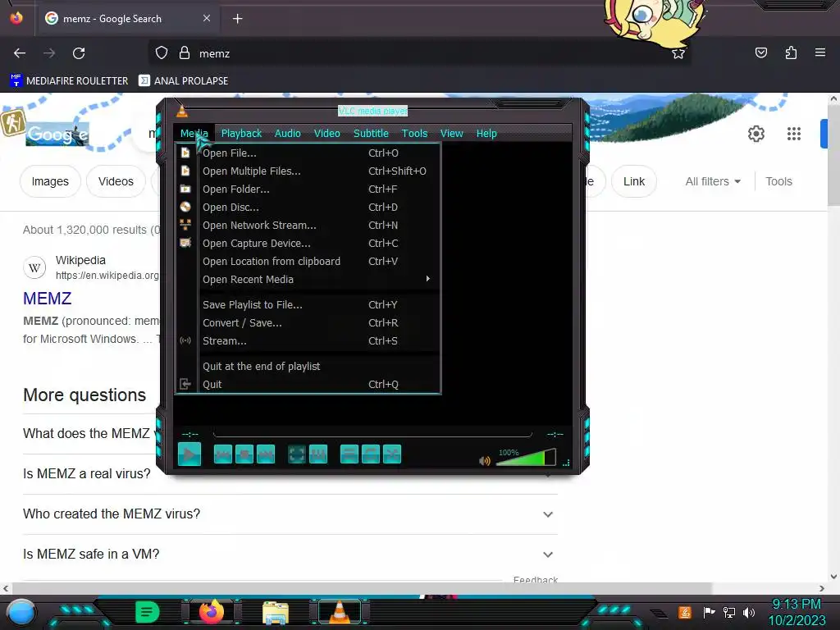
Task: Reload the page in Firefox
Action: click(79, 53)
